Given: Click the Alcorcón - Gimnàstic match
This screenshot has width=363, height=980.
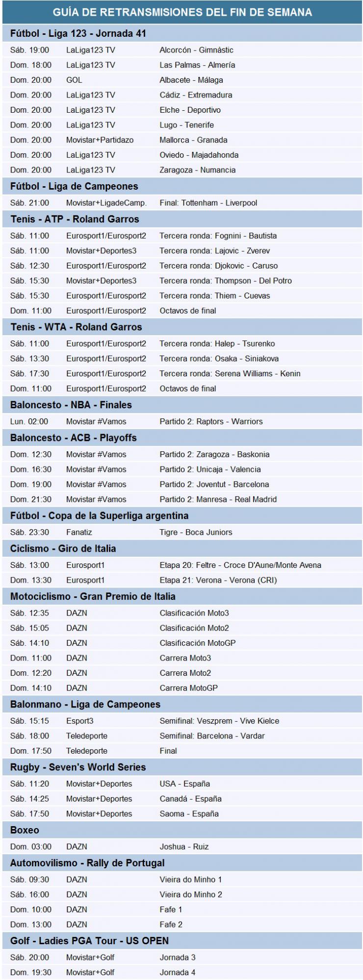Looking at the screenshot, I should click(196, 50).
